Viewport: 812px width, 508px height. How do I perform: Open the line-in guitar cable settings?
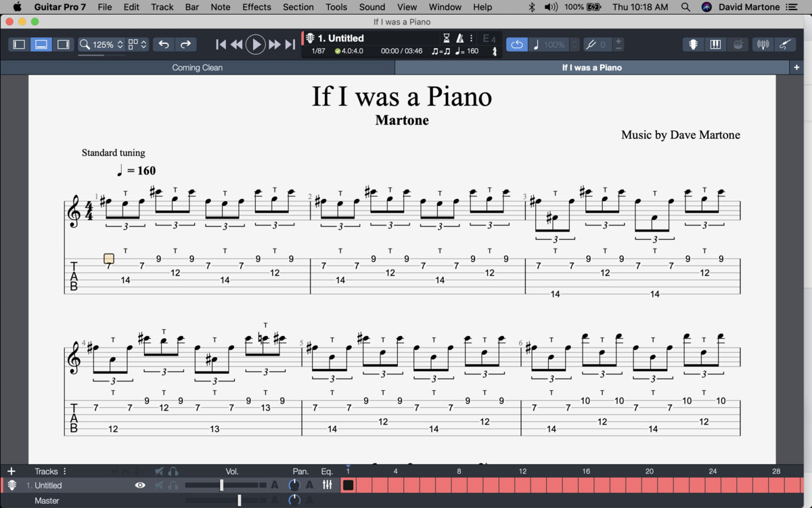(x=785, y=45)
